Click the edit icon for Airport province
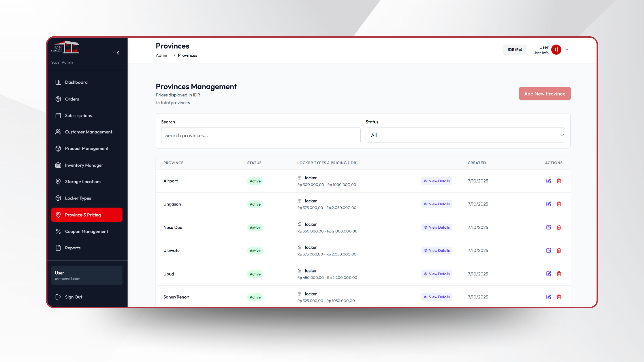Viewport: 644px width, 362px height. 549,181
